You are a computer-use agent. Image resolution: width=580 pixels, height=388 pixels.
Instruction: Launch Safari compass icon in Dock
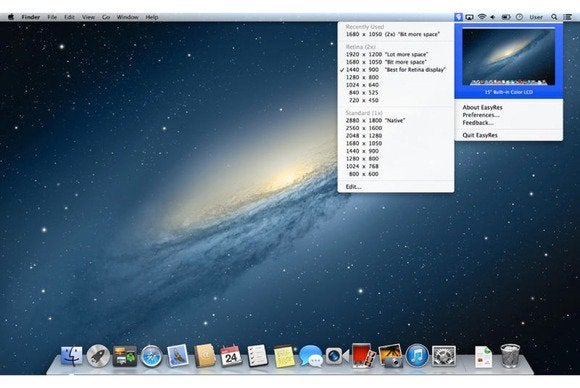point(151,356)
